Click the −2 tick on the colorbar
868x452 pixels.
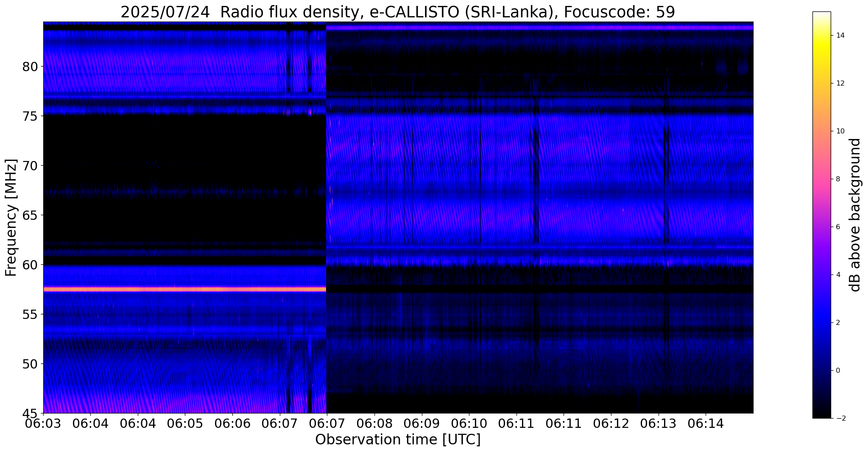[839, 418]
